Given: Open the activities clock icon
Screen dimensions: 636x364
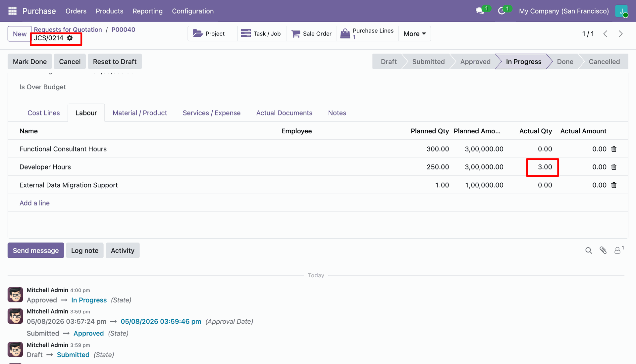Looking at the screenshot, I should point(502,11).
